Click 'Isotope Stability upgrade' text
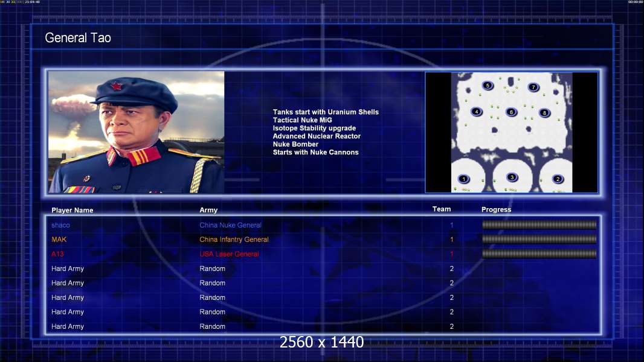This screenshot has width=644, height=362. [x=314, y=128]
